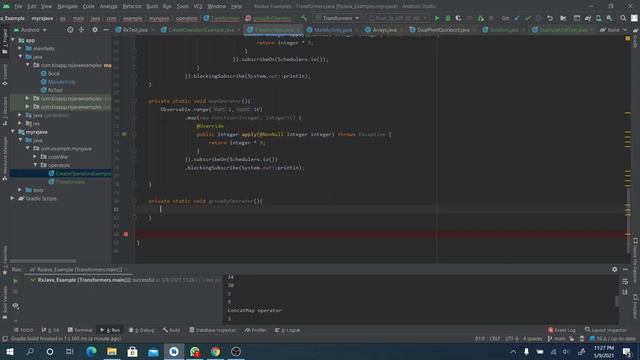Click the Undo rollback arrow icon
The width and height of the screenshot is (640, 360).
point(550,18)
